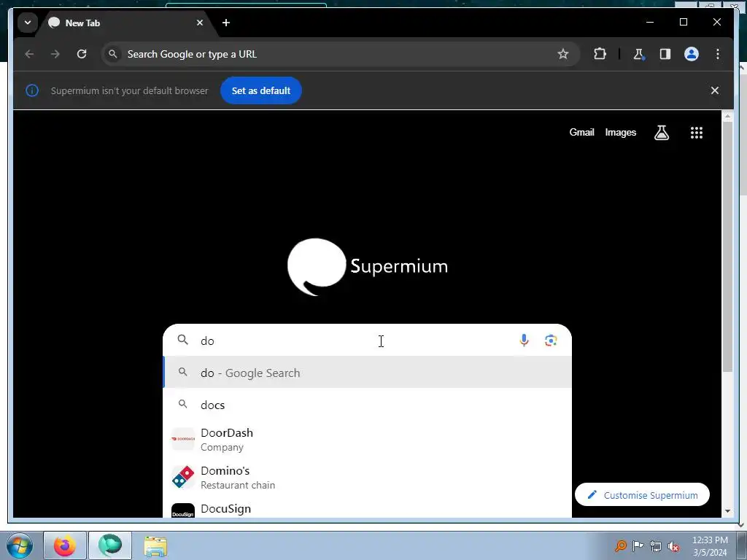747x560 pixels.
Task: Open the Gmail link
Action: (581, 133)
